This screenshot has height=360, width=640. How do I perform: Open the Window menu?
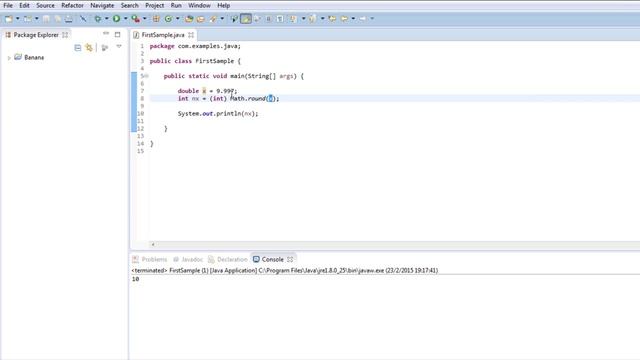(199, 5)
